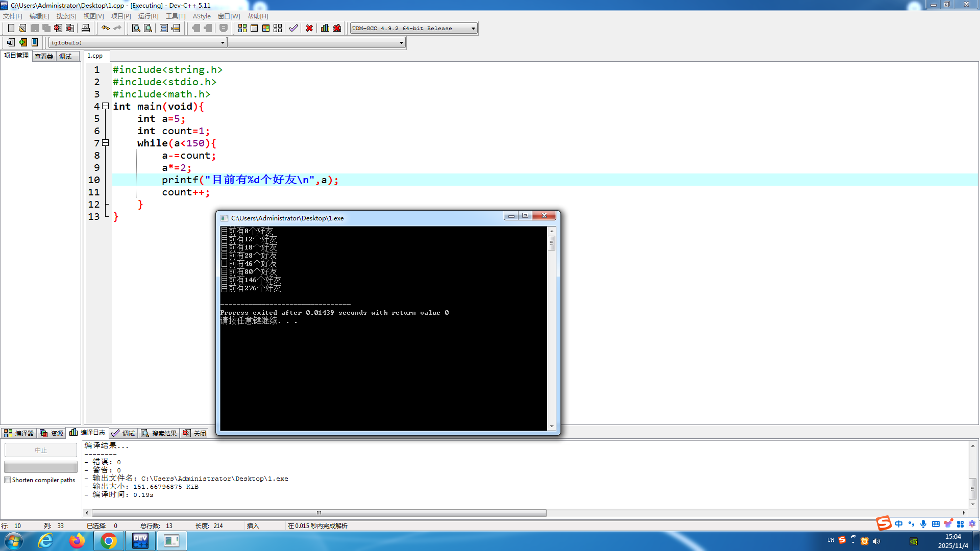Click the New file toolbar icon
Screen dimensions: 980x551
pos(11,28)
